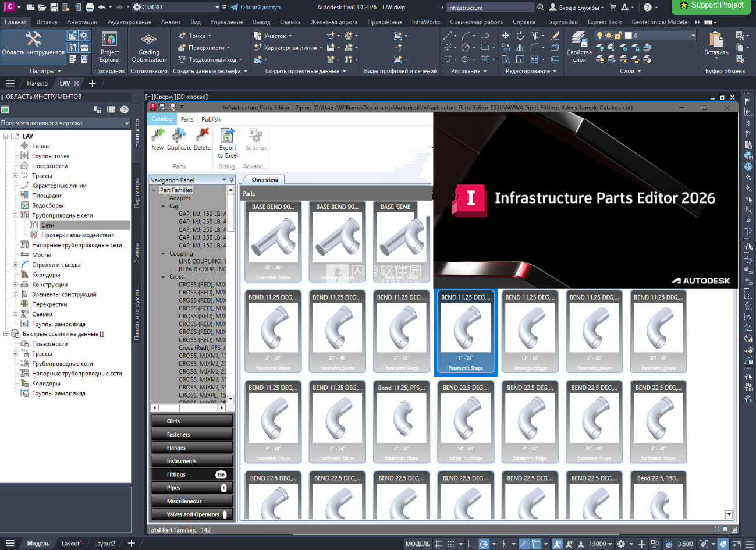Select LINE COUPLING in navigation tree

point(201,261)
